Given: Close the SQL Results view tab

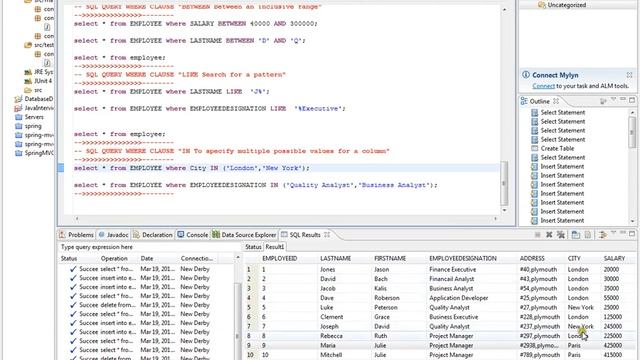Looking at the screenshot, I should 327,235.
